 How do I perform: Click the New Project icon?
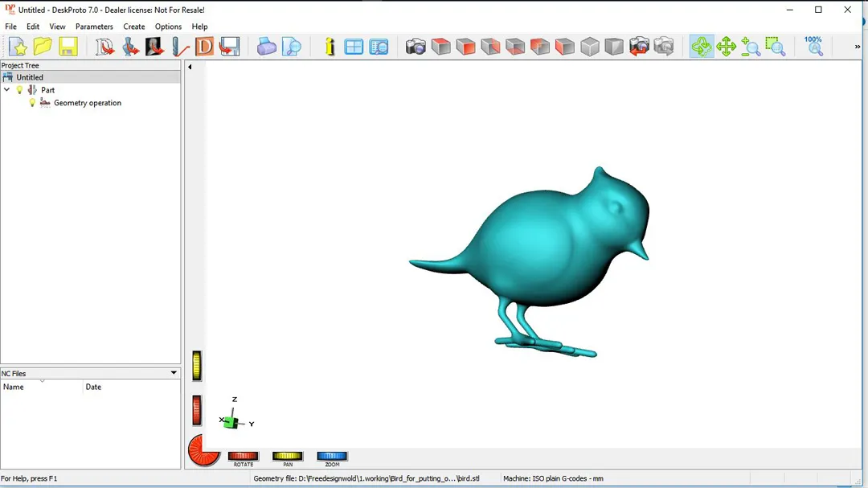pos(17,47)
